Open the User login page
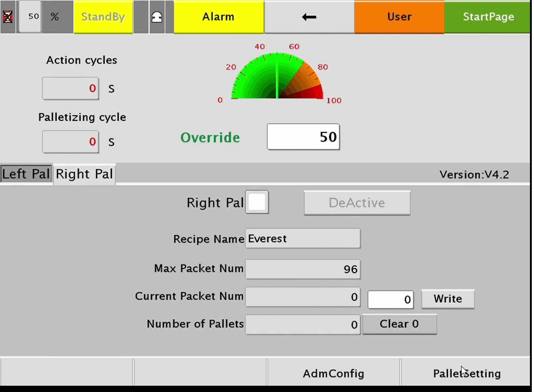The width and height of the screenshot is (534, 392). 399,17
